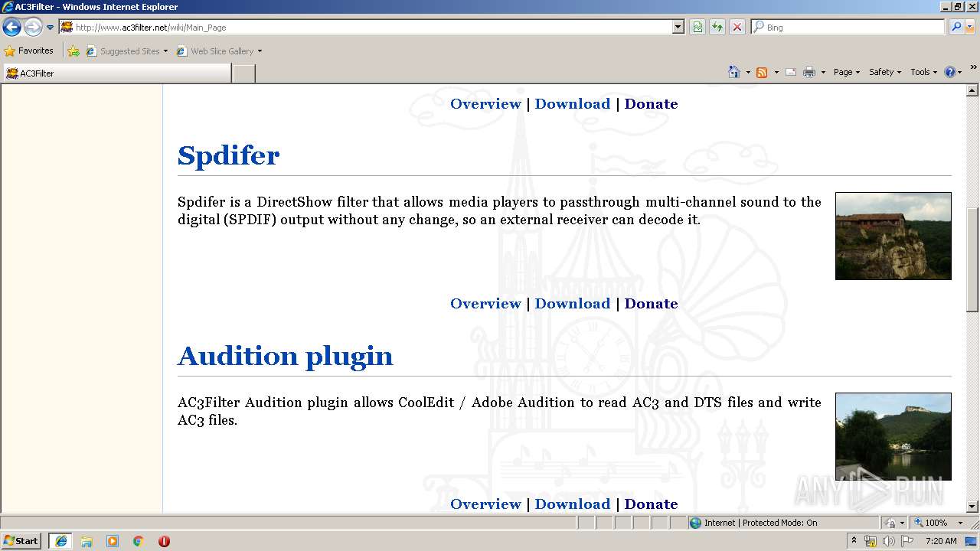Open the search provider dropdown arrow
The width and height of the screenshot is (980, 551).
[x=970, y=28]
